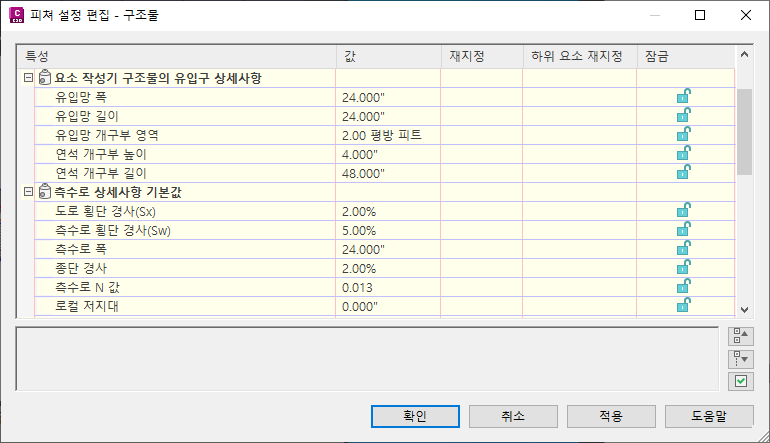The height and width of the screenshot is (443, 770).
Task: Select the 유입망 개구부 영역 value cell
Action: click(x=388, y=135)
